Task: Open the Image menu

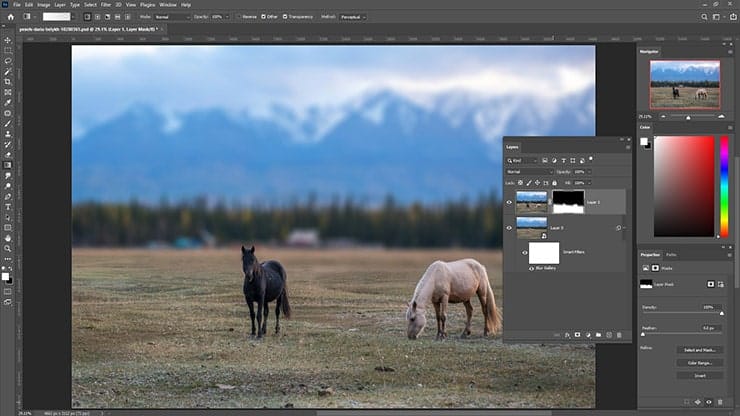Action: tap(43, 5)
